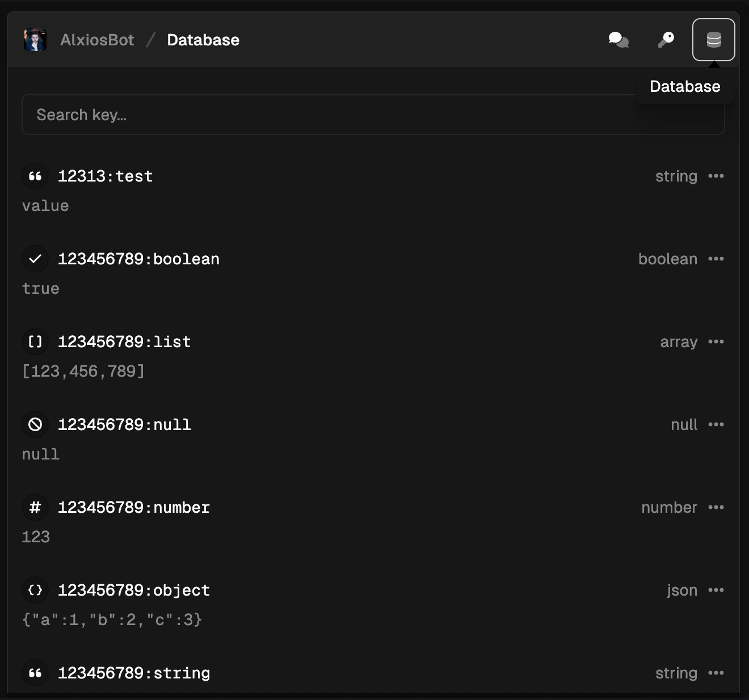Open more options for 12313:test

(716, 176)
